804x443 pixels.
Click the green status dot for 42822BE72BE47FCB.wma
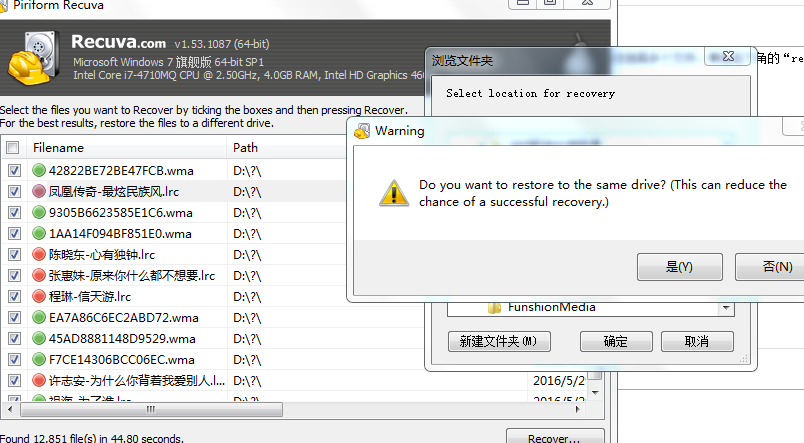point(39,170)
